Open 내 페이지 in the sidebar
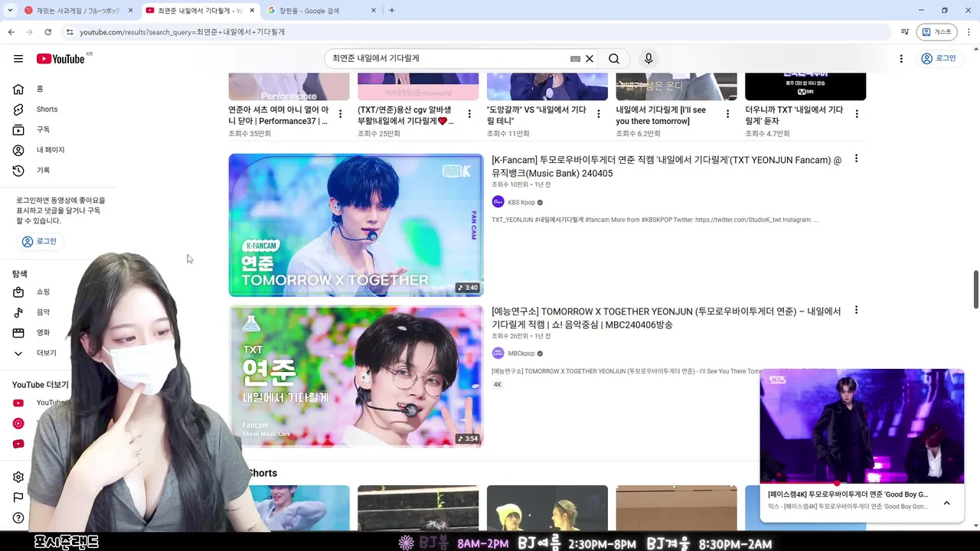The height and width of the screenshot is (551, 980). tap(51, 150)
